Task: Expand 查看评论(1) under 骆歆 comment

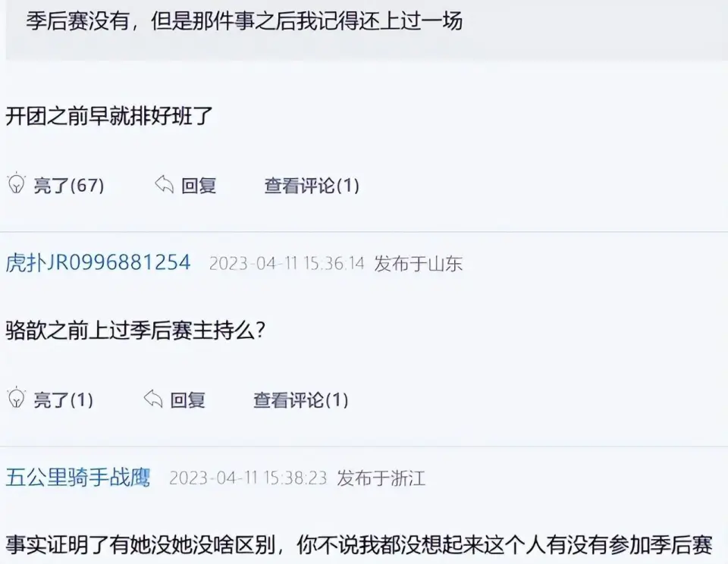Action: click(301, 399)
